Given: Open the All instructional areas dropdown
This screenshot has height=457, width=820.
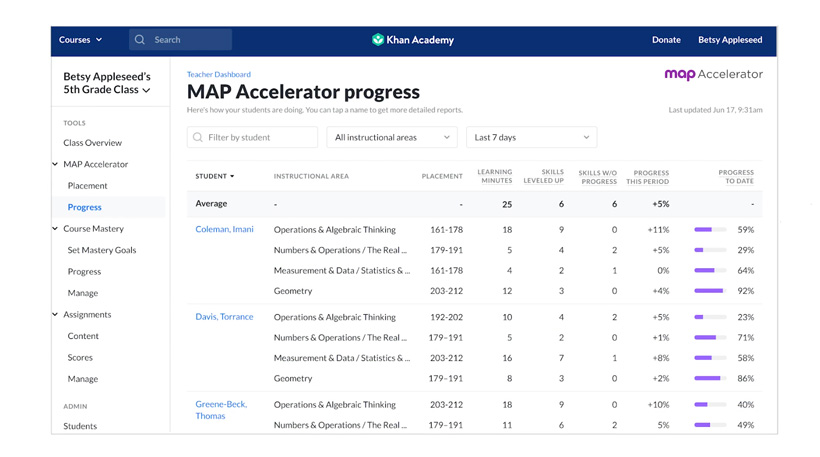Looking at the screenshot, I should [x=392, y=138].
